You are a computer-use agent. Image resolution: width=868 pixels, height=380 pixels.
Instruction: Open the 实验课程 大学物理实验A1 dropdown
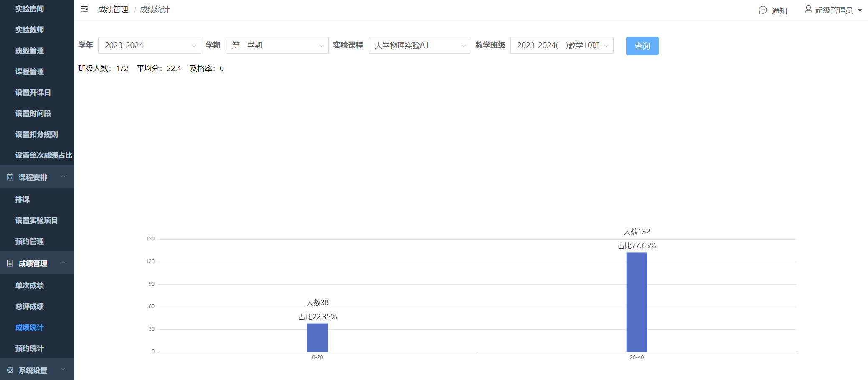click(x=419, y=45)
